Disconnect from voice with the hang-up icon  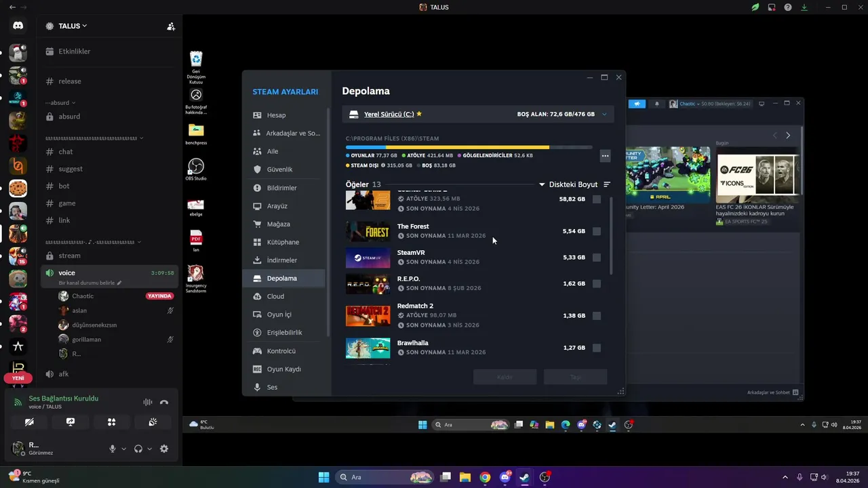[164, 402]
